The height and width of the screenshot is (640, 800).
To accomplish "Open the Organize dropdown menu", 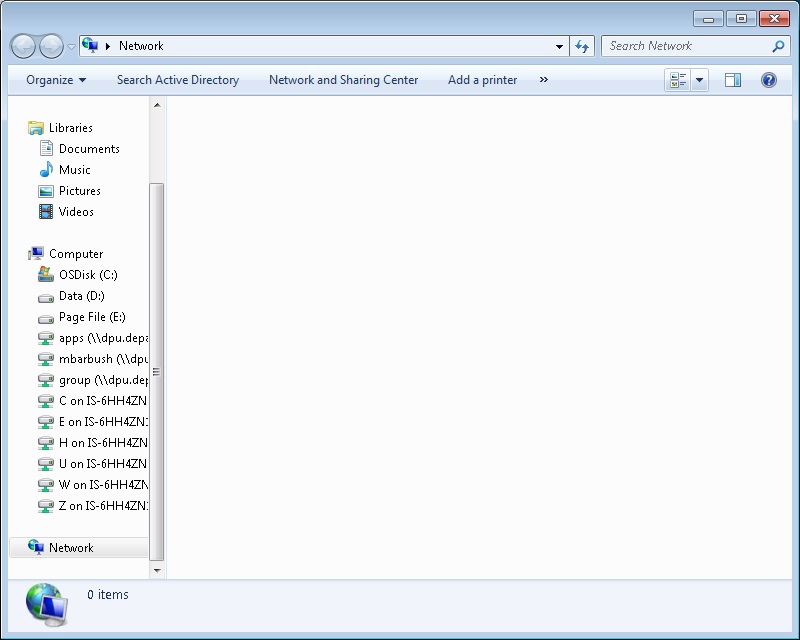I will (56, 80).
